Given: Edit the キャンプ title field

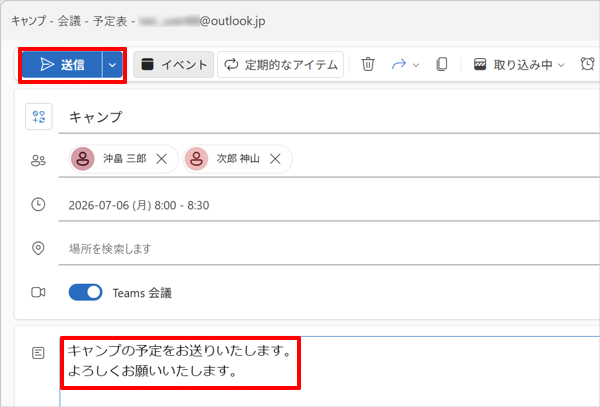Looking at the screenshot, I should pyautogui.click(x=329, y=117).
